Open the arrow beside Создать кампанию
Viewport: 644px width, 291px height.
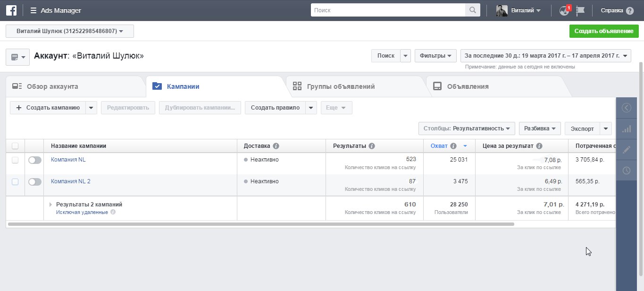92,108
